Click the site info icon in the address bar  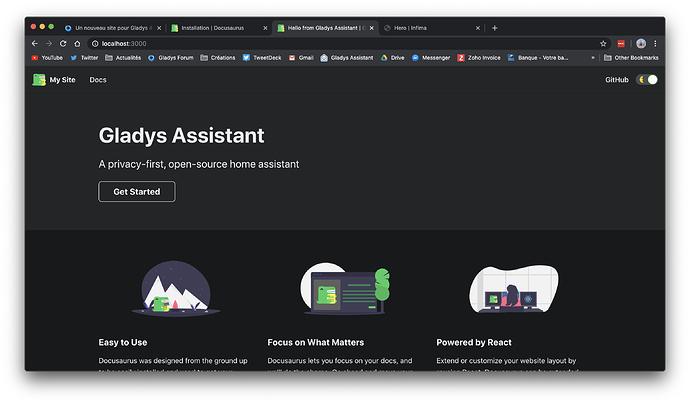point(95,44)
